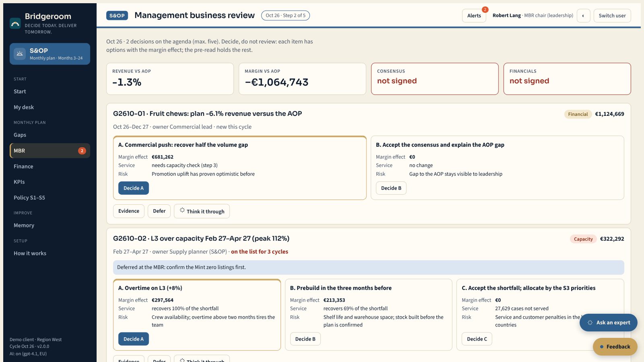Click the Capacity tag on G2610-02
Image resolution: width=644 pixels, height=362 pixels.
click(583, 239)
